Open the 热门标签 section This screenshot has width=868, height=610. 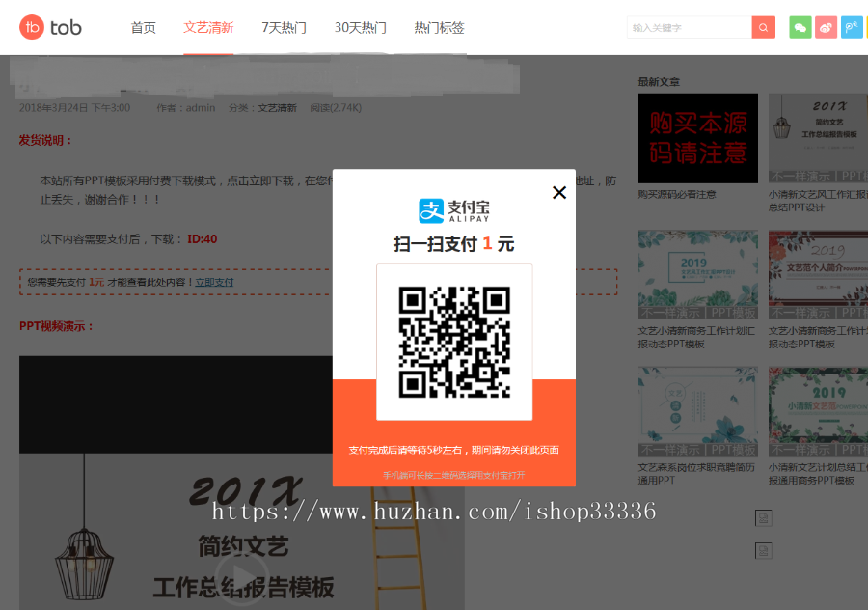click(439, 28)
